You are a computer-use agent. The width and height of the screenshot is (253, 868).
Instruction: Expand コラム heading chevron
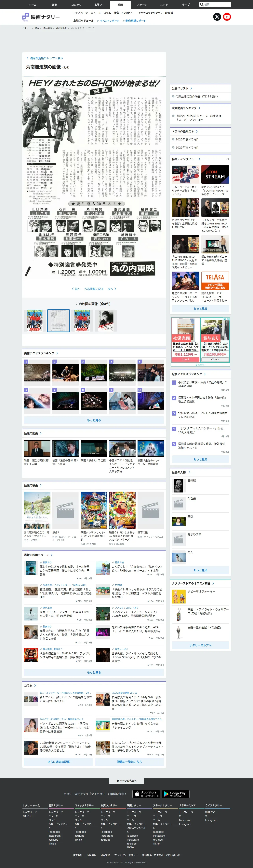pos(35,685)
